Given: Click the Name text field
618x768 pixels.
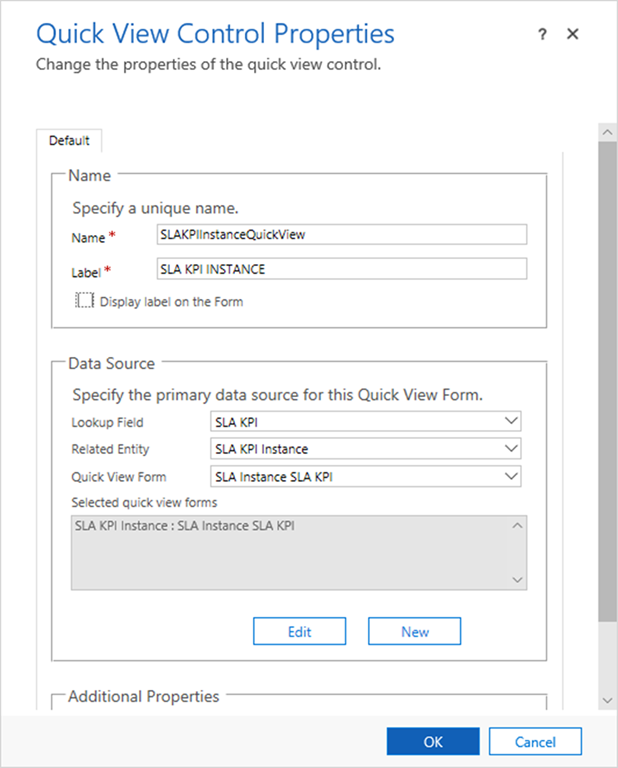Looking at the screenshot, I should tap(341, 233).
